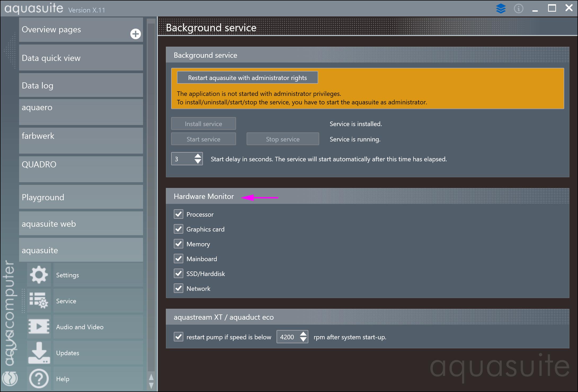Uncheck the Processor checkbox
This screenshot has height=392, width=578.
click(x=179, y=214)
